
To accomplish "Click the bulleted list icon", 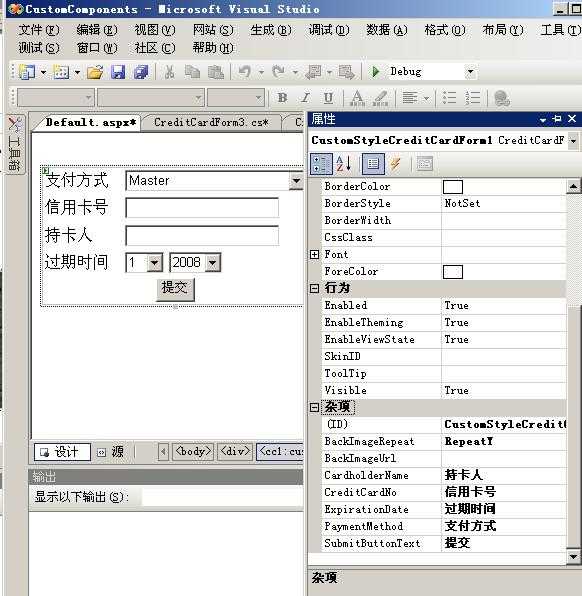I will pos(449,98).
